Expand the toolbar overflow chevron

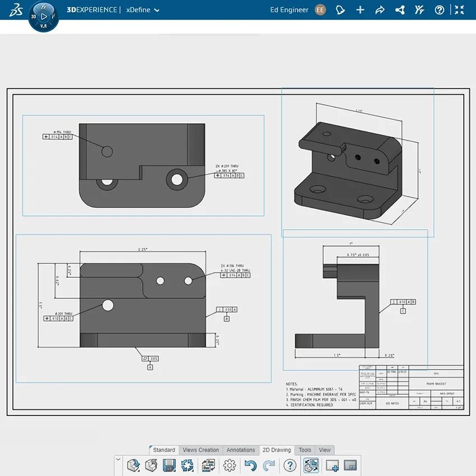click(118, 460)
